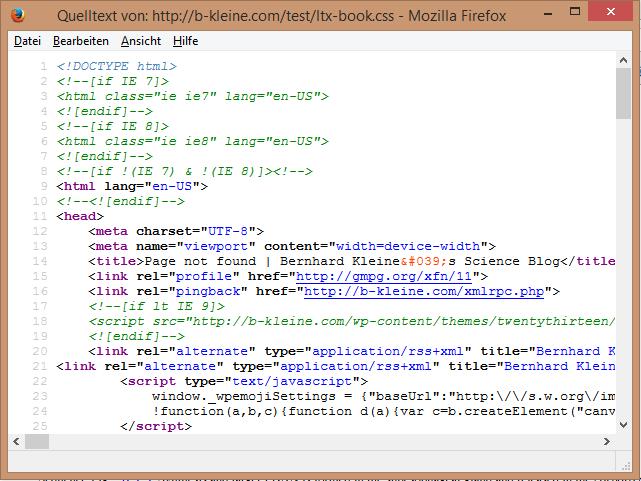Open the http://gmpg.org/xfn/11 link
The image size is (641, 481).
[x=384, y=276]
